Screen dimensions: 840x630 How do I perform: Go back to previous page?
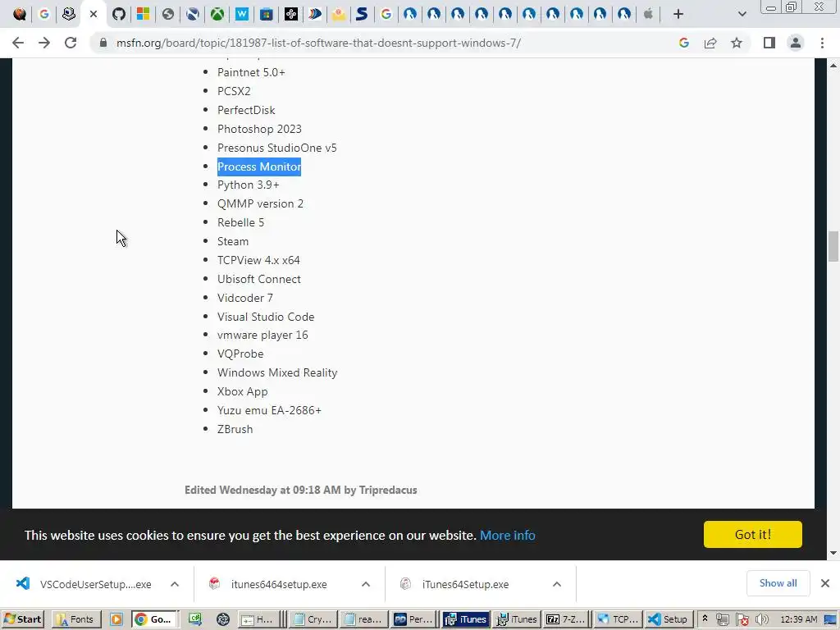click(x=18, y=43)
